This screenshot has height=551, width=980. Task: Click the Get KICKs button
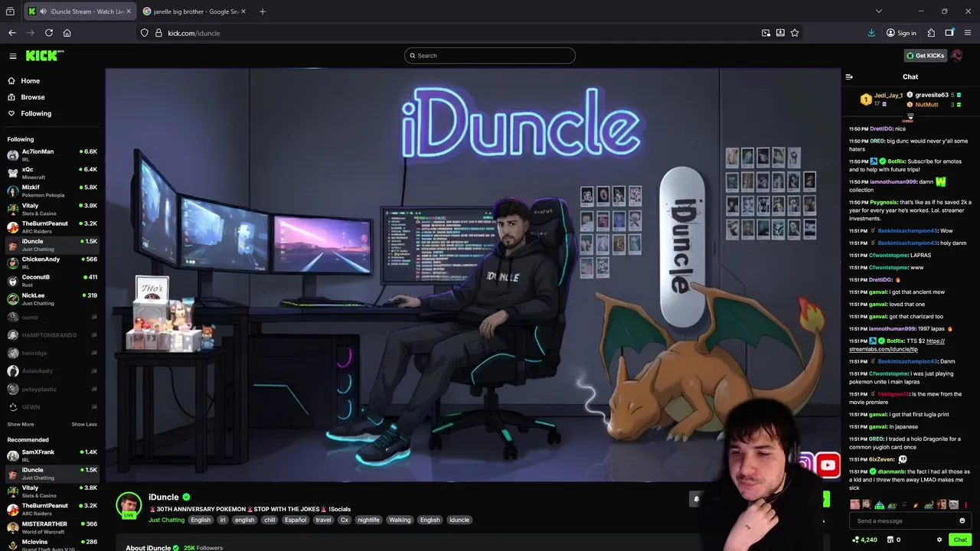click(925, 55)
